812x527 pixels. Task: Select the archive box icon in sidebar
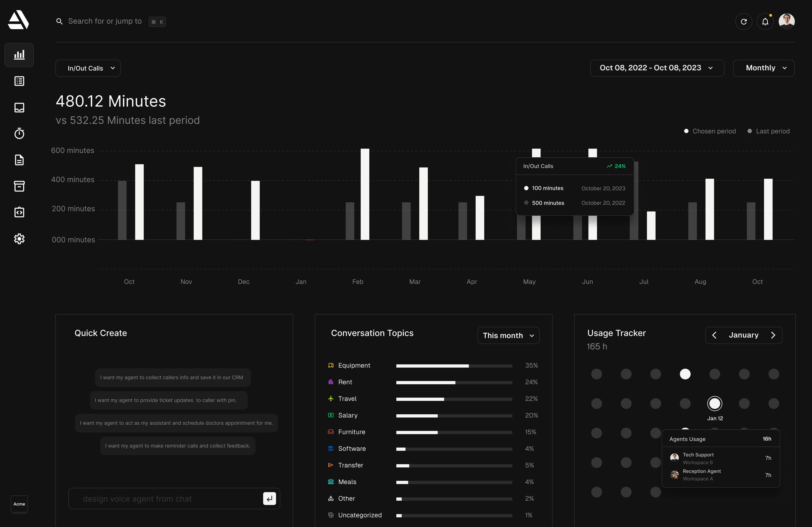19,186
